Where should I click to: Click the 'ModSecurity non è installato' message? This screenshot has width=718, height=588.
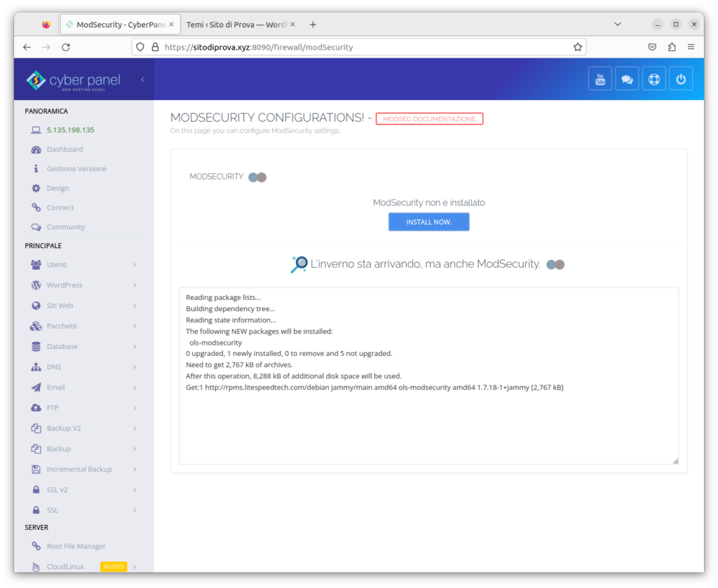(x=428, y=203)
